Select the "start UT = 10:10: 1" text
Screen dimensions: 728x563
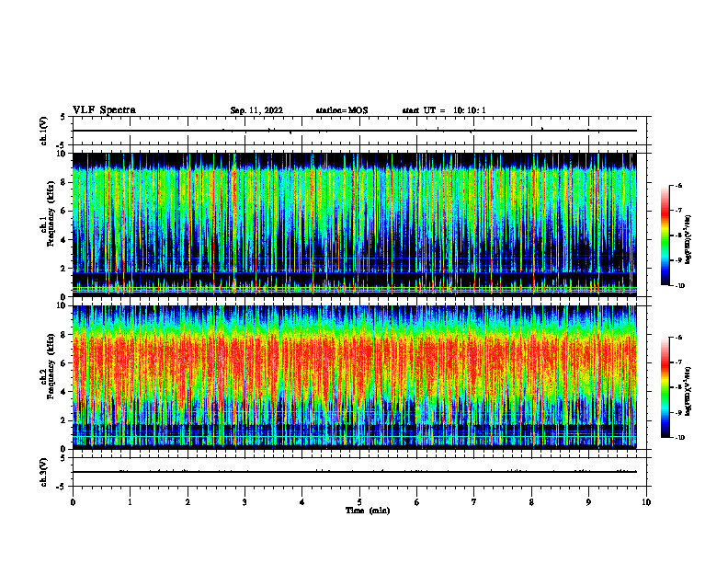(x=444, y=110)
